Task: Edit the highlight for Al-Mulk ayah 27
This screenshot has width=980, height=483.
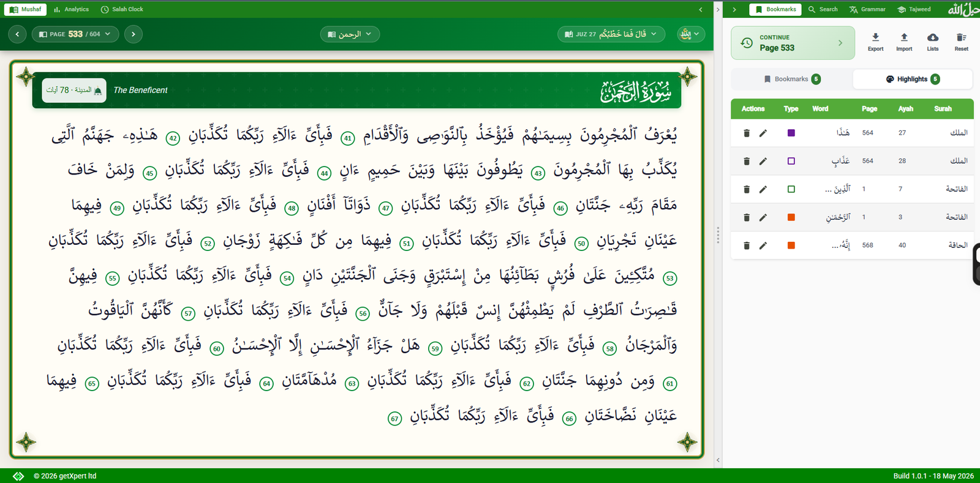Action: pyautogui.click(x=763, y=133)
